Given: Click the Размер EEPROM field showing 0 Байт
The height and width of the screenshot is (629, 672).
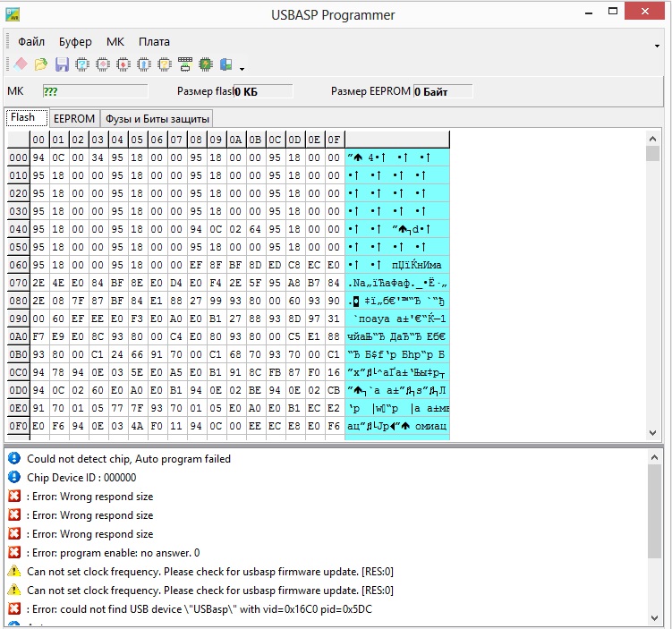Looking at the screenshot, I should 443,91.
